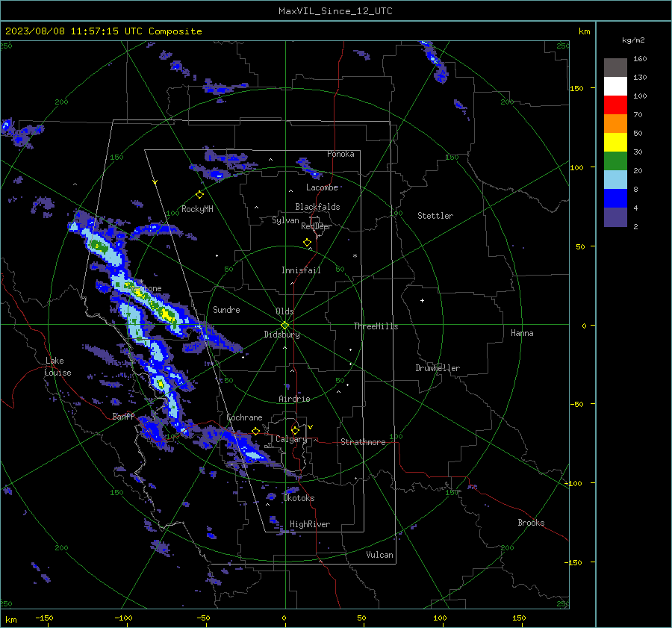
Task: Click the Innisfail town label
Action: [301, 270]
